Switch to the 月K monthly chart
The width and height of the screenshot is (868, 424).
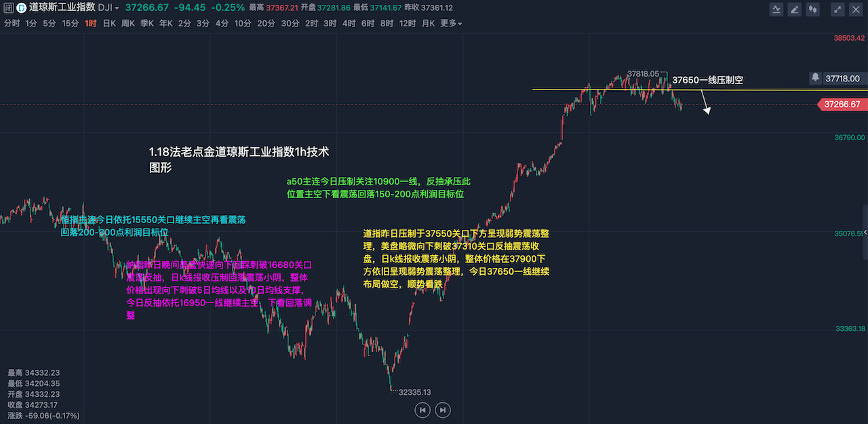point(428,24)
